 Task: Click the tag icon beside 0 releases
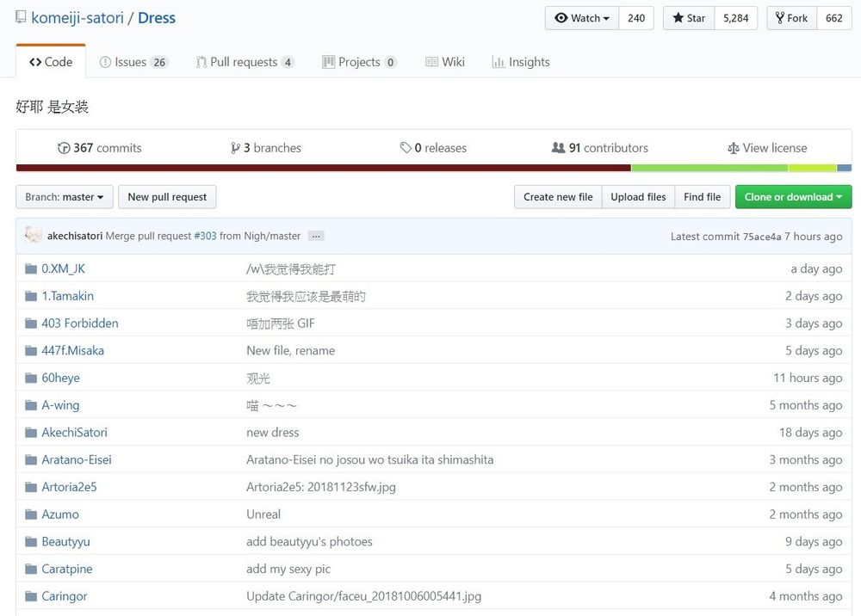pos(406,148)
